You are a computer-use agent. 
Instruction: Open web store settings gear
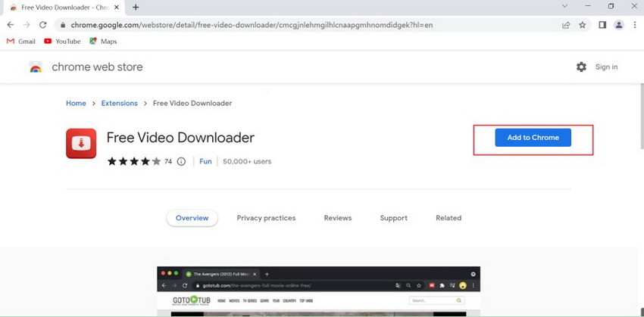pos(581,67)
